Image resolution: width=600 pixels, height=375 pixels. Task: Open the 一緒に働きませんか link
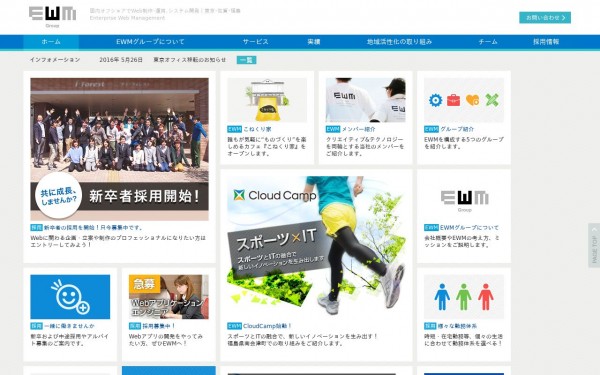69,326
